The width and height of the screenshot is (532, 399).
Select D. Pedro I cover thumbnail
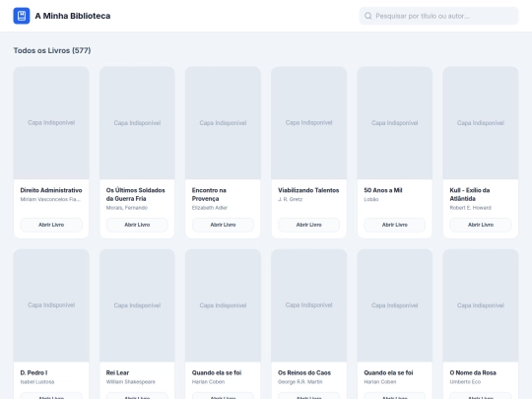[x=51, y=305]
